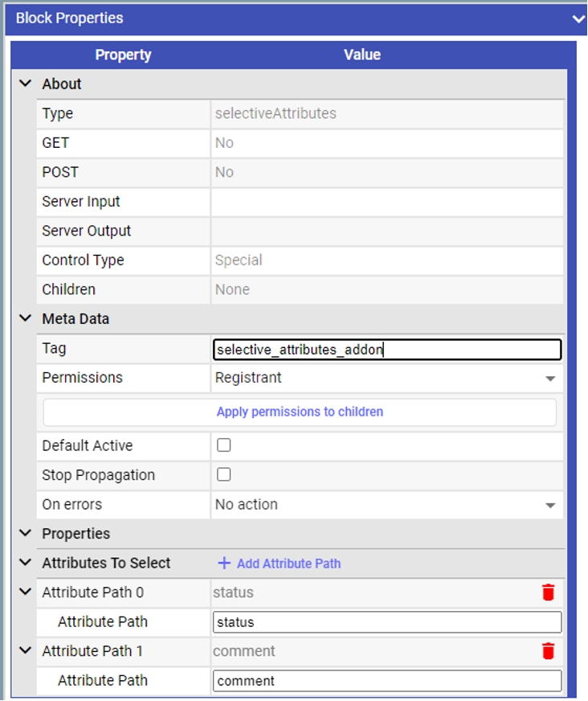Screen dimensions: 588x701
Task: Click the Tag input field
Action: 387,350
